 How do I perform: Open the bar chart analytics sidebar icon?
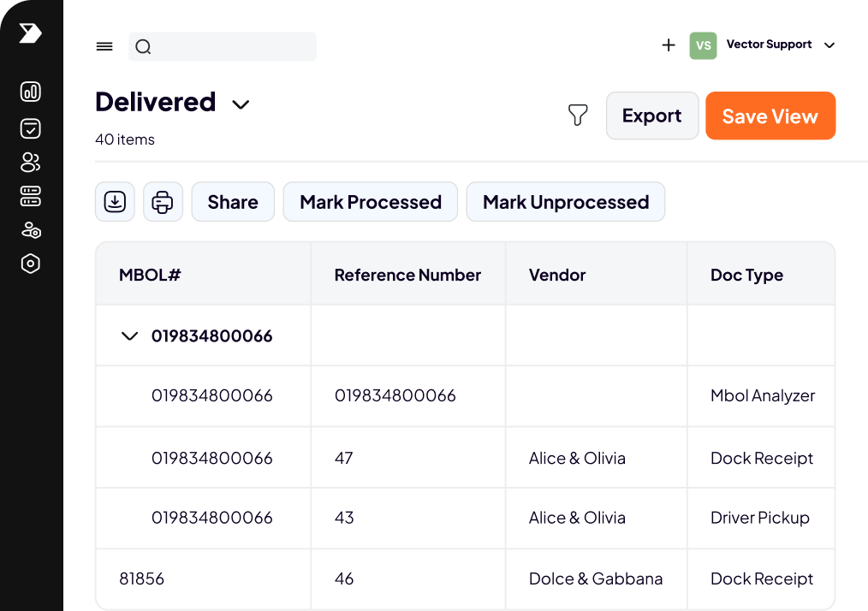pos(31,92)
